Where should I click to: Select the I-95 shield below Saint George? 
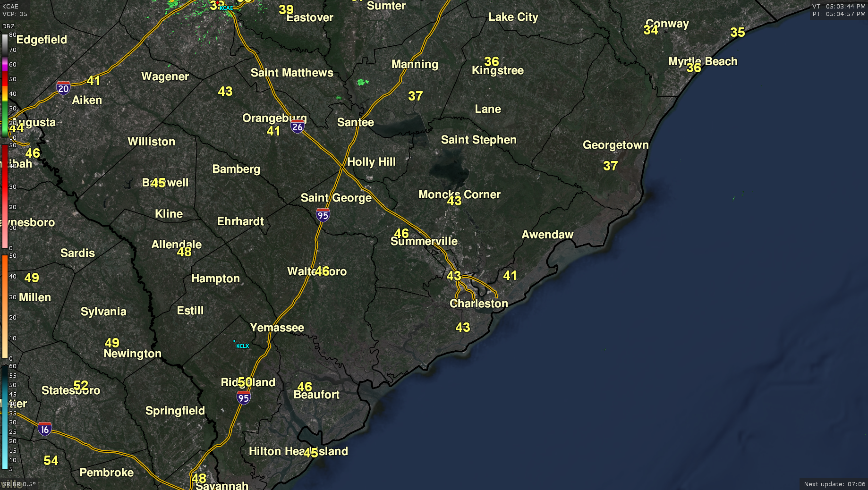pyautogui.click(x=323, y=215)
